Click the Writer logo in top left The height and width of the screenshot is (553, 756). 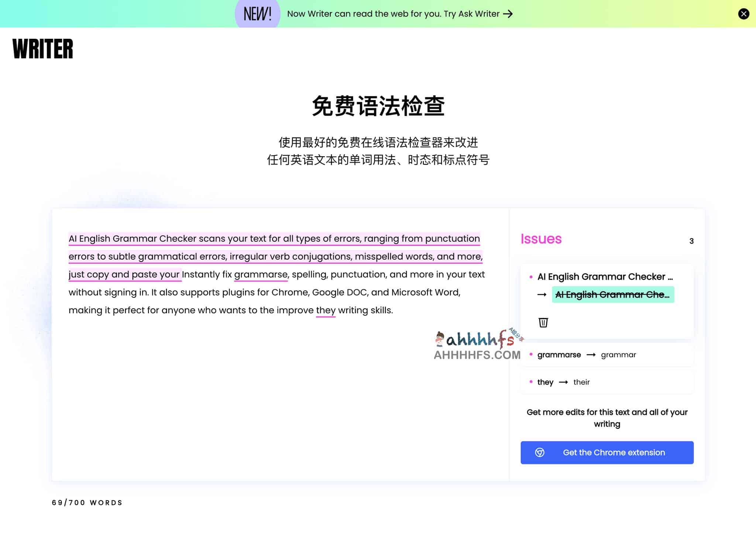click(43, 48)
